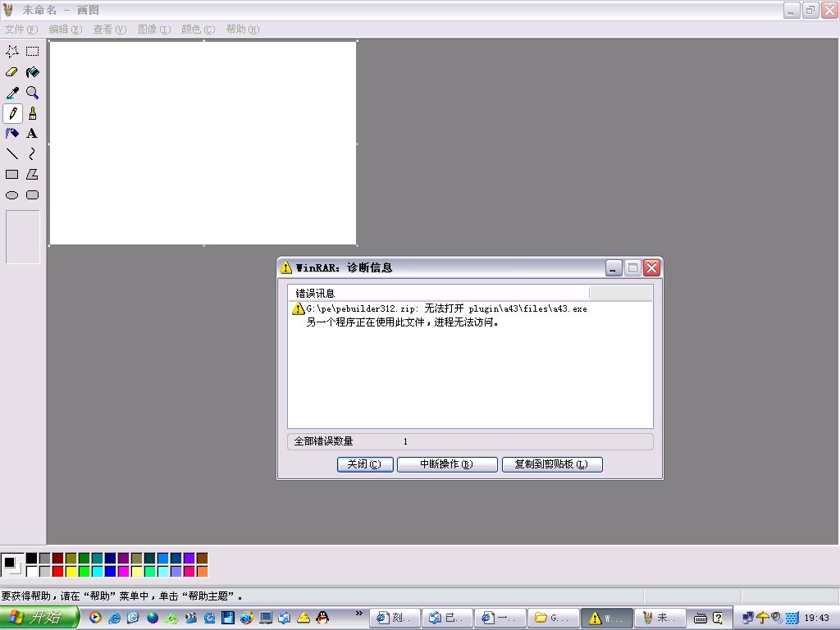Pick the navy blue color swatch

(x=111, y=558)
